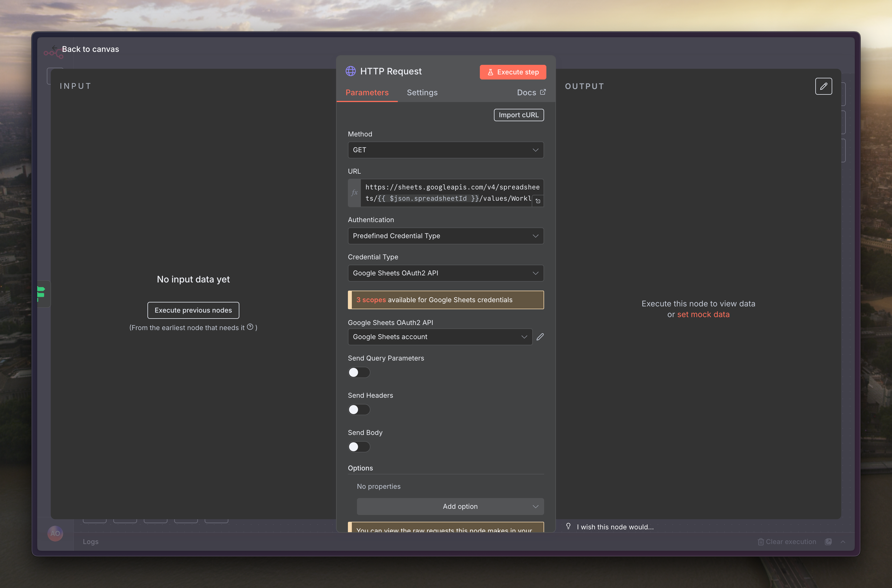
Task: Open the Method GET dropdown
Action: point(445,150)
